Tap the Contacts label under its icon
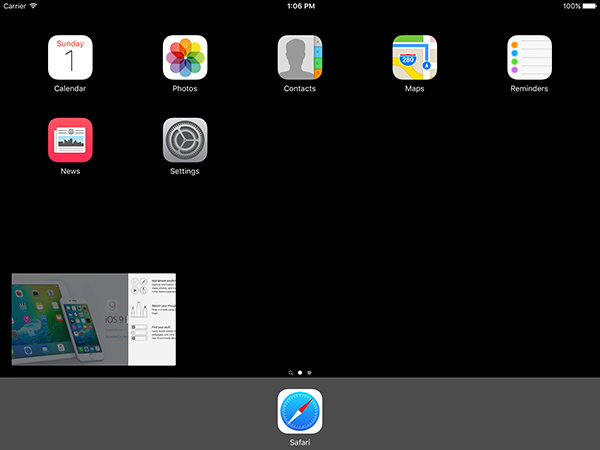Image resolution: width=600 pixels, height=450 pixels. tap(300, 88)
